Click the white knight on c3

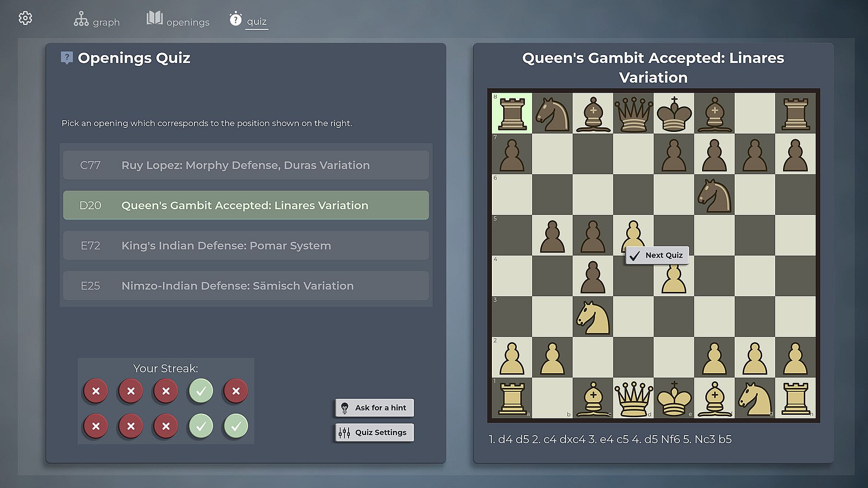click(x=593, y=317)
